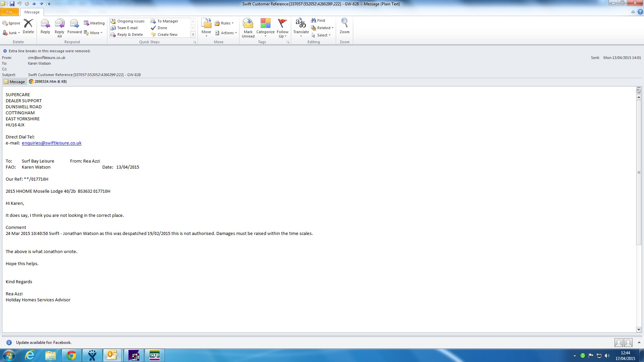Open the File tab
This screenshot has width=644, height=362.
(x=9, y=12)
